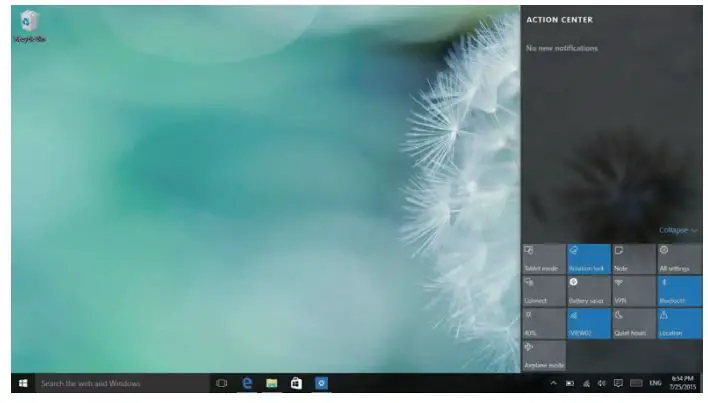
Task: Open Task View from taskbar
Action: (x=222, y=383)
